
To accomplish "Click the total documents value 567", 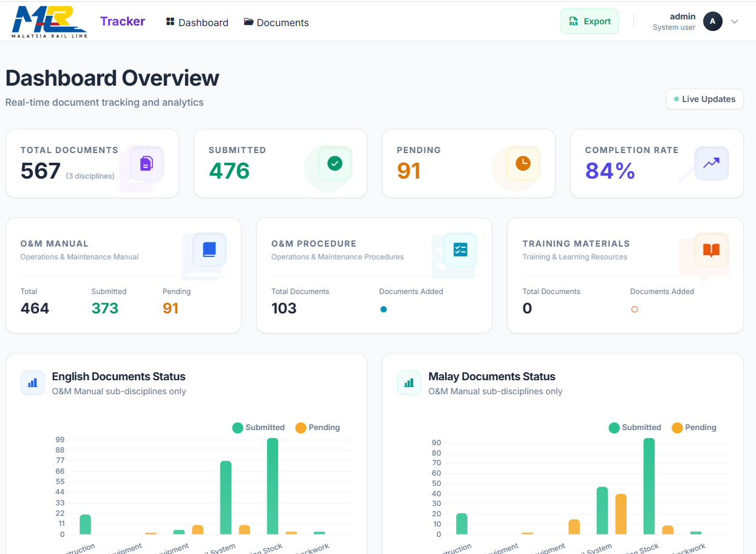I will click(41, 171).
